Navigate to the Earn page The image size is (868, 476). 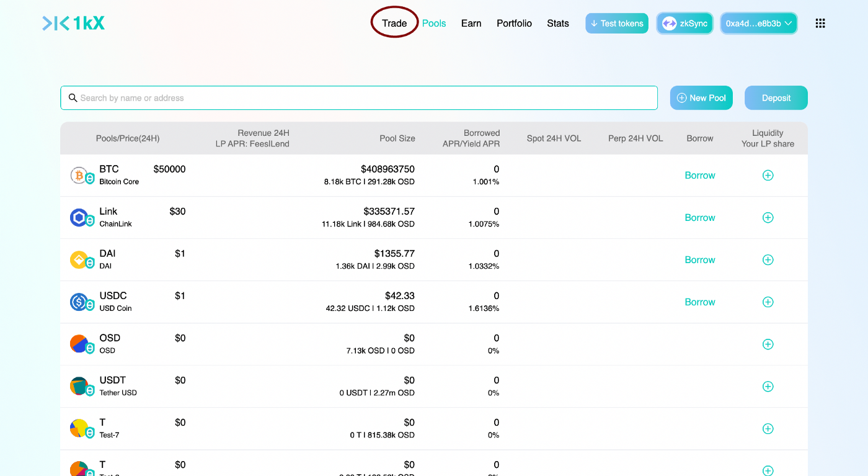point(471,24)
